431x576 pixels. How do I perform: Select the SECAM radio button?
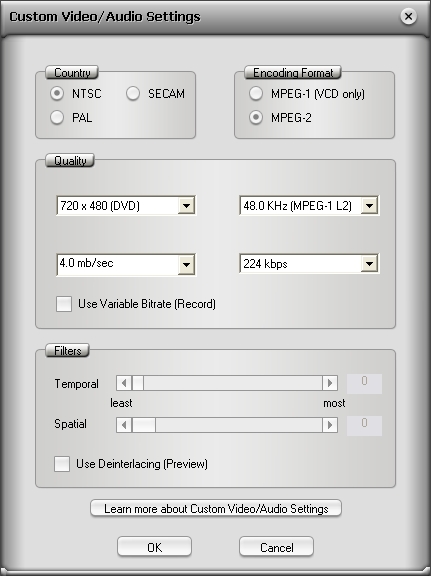coord(133,94)
